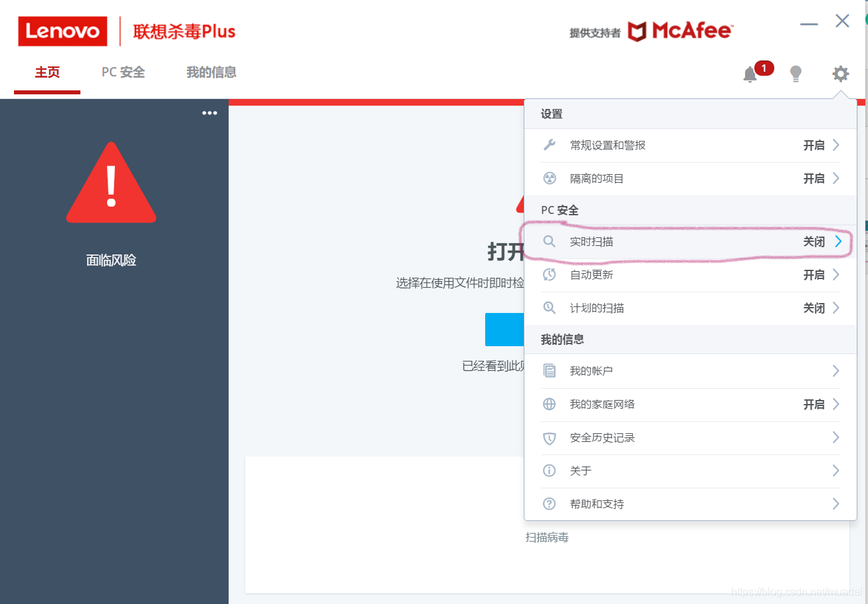This screenshot has width=868, height=604.
Task: Click the 关闭 status of 计划的扫描
Action: tap(814, 308)
